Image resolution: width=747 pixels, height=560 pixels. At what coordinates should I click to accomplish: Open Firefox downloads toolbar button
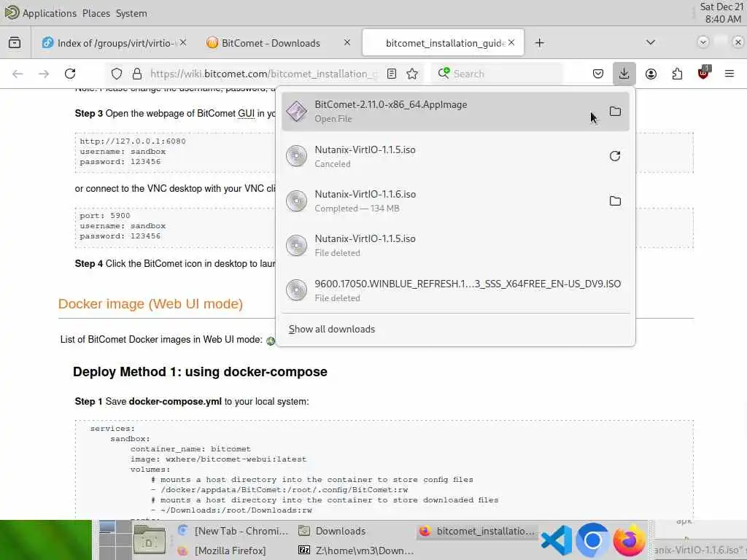(624, 74)
